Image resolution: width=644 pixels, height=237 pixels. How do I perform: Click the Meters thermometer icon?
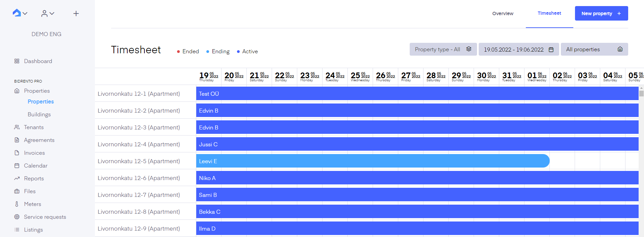17,204
